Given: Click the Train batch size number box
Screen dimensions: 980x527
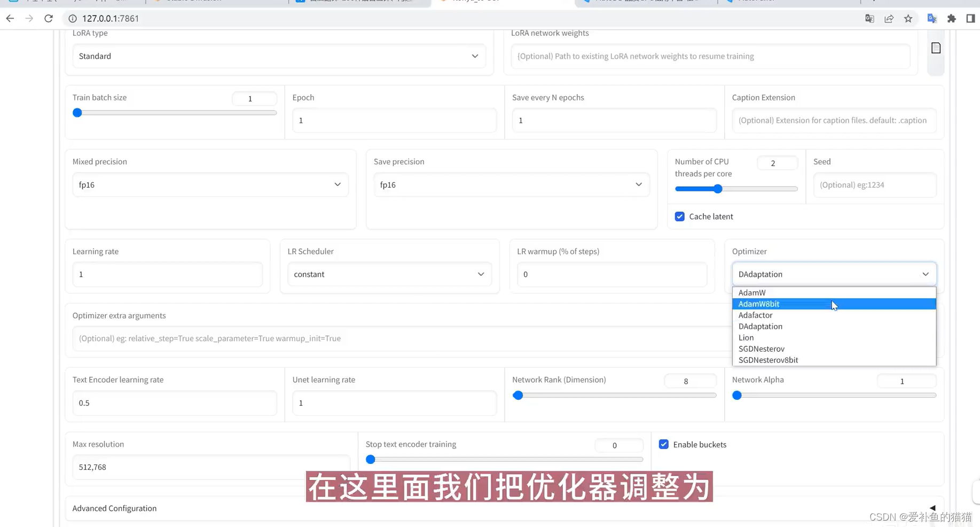Looking at the screenshot, I should pos(254,98).
